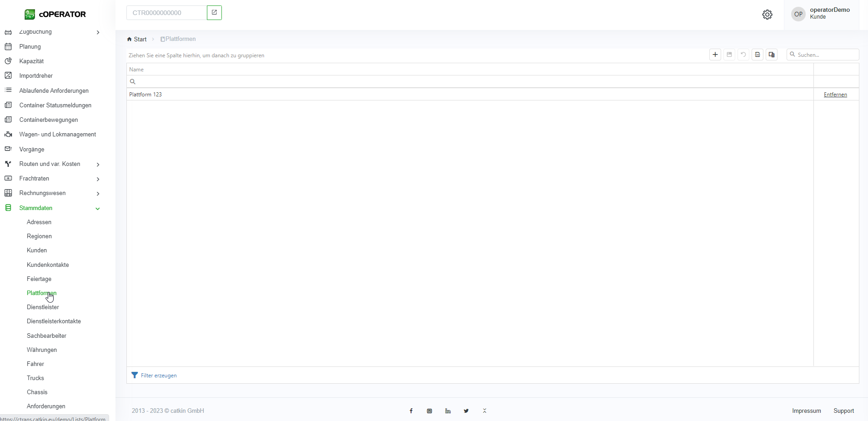
Task: Collapse the Stammdaten menu section
Action: (x=97, y=209)
